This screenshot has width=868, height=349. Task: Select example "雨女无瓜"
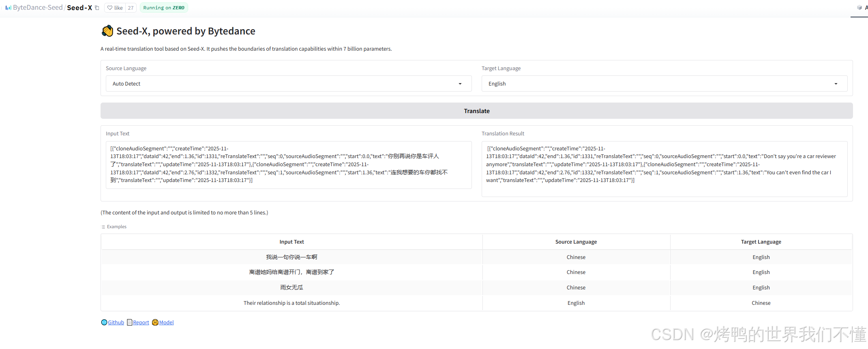point(291,287)
